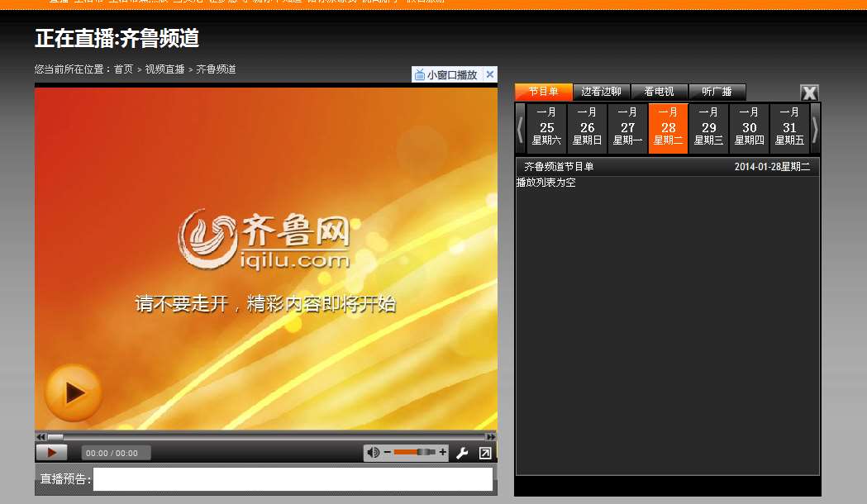Image resolution: width=867 pixels, height=504 pixels.
Task: Increase volume with the plus icon
Action: pyautogui.click(x=443, y=452)
